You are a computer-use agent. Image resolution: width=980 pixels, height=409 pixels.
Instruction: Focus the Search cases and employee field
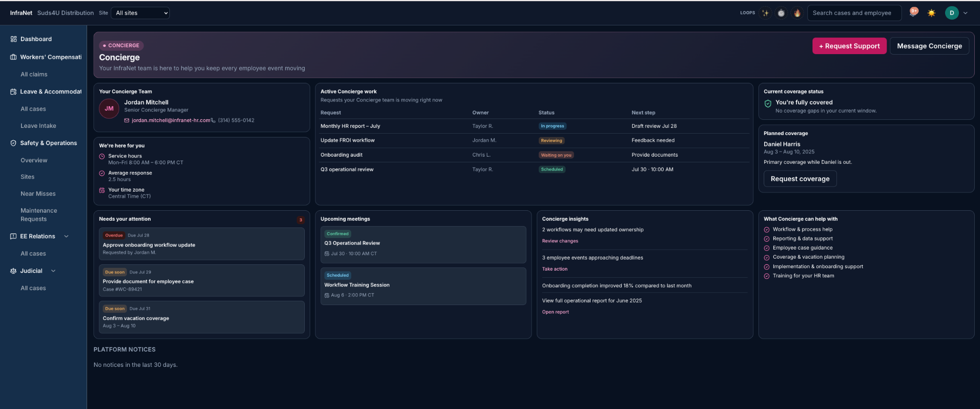[x=854, y=13]
